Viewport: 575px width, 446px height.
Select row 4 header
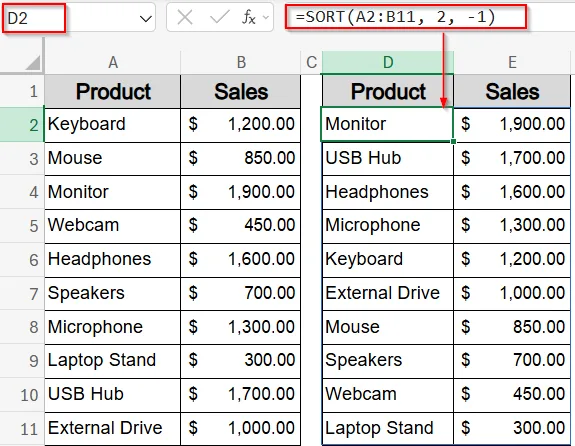[x=22, y=192]
